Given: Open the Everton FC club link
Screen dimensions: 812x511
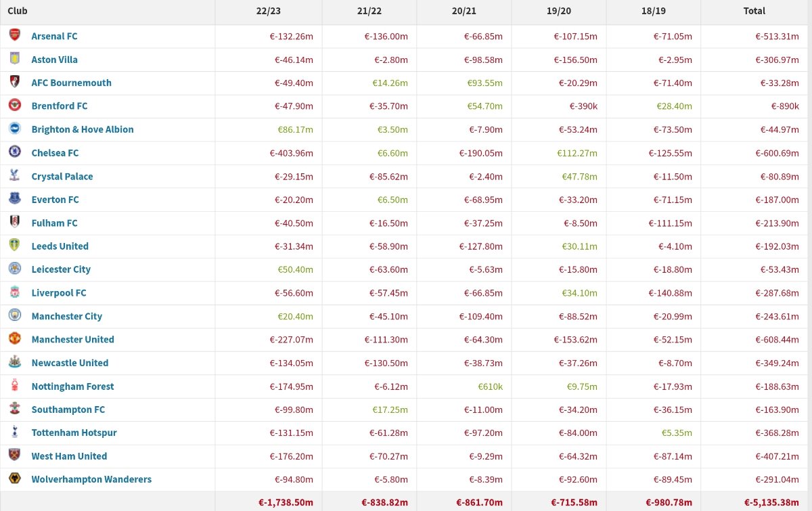Looking at the screenshot, I should pyautogui.click(x=55, y=200).
